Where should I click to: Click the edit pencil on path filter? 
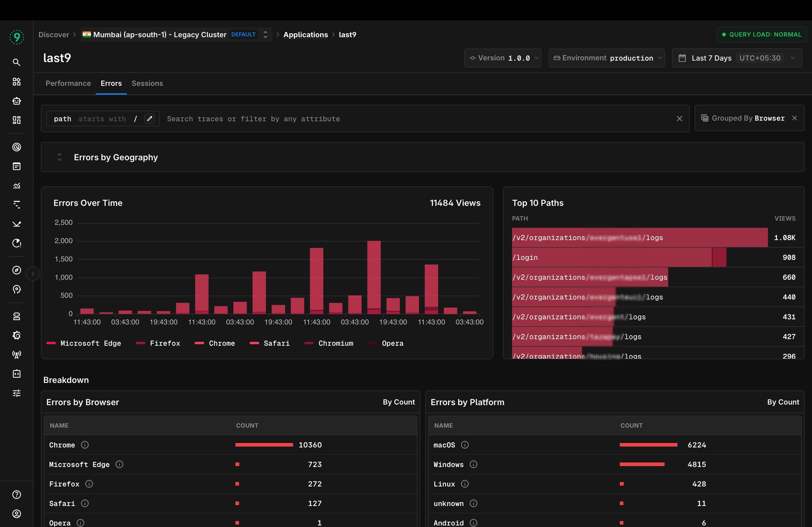150,119
